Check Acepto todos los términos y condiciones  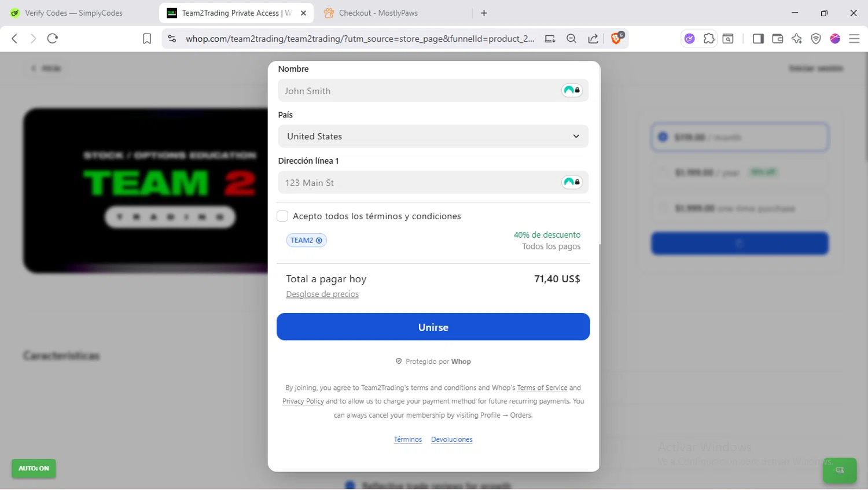[x=282, y=216]
